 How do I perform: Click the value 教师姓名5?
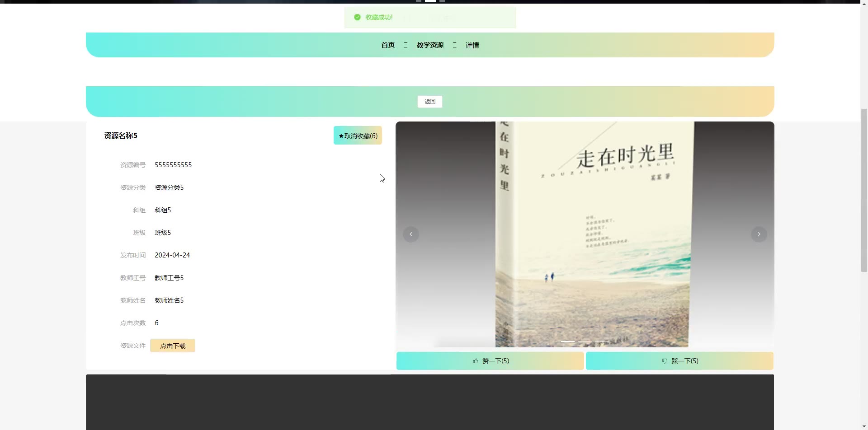[x=169, y=300]
